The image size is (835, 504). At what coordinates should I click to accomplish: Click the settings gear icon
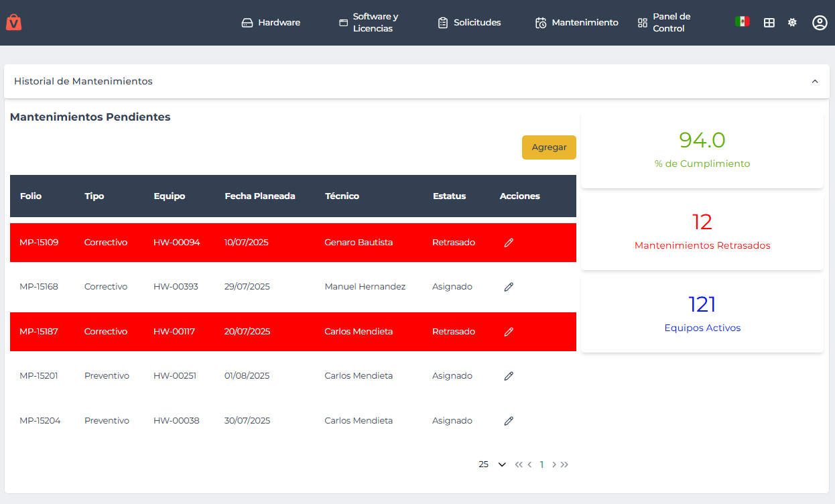792,23
